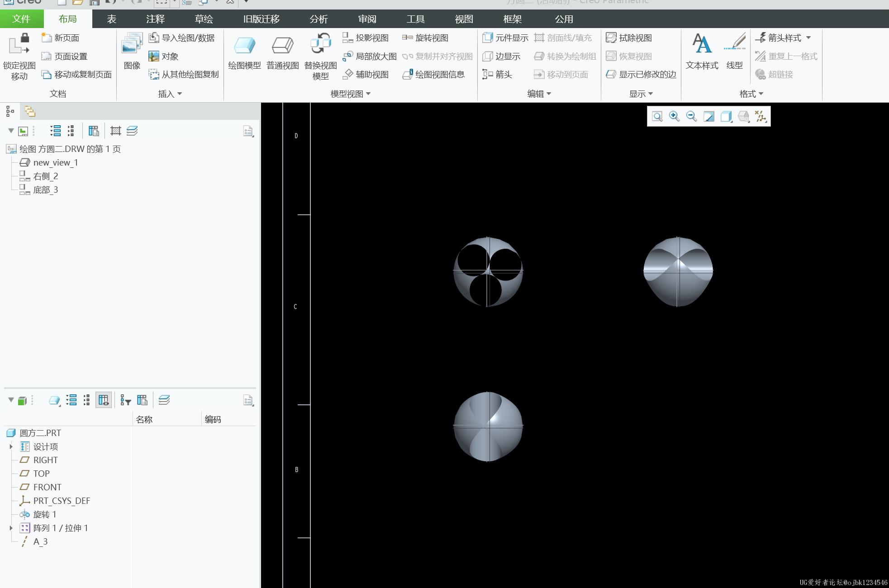Add a Projection View (投影视图)

pyautogui.click(x=366, y=38)
